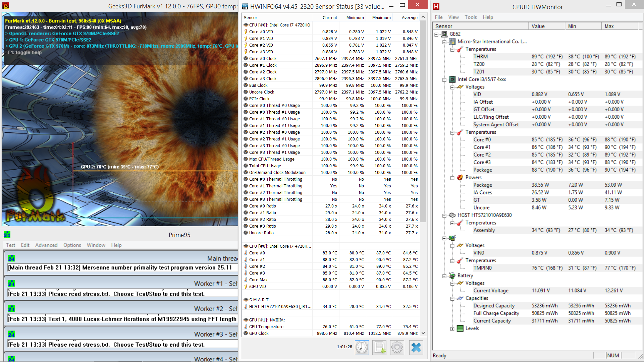Click the HWiNFO scrollbar down arrow
Screen dimensions: 644x362
click(x=423, y=333)
